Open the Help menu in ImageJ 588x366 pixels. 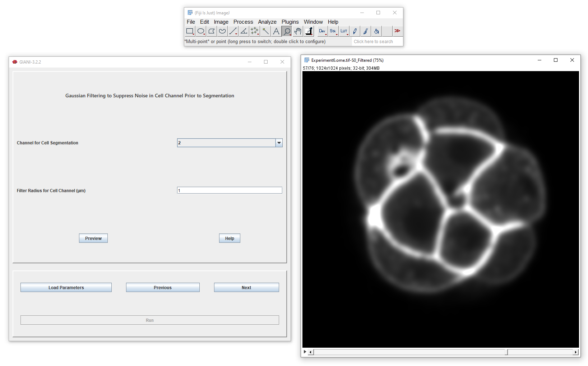point(333,22)
